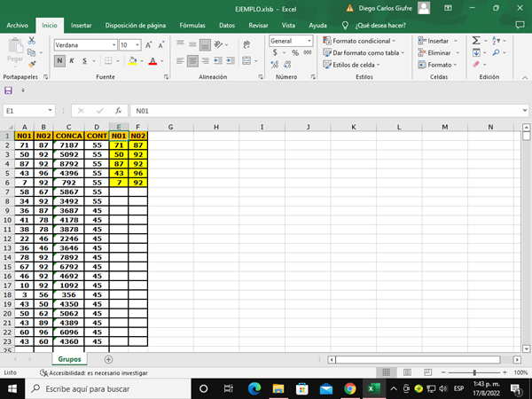Image resolution: width=532 pixels, height=399 pixels.
Task: Open the Verdana font name dropdown
Action: [x=112, y=44]
